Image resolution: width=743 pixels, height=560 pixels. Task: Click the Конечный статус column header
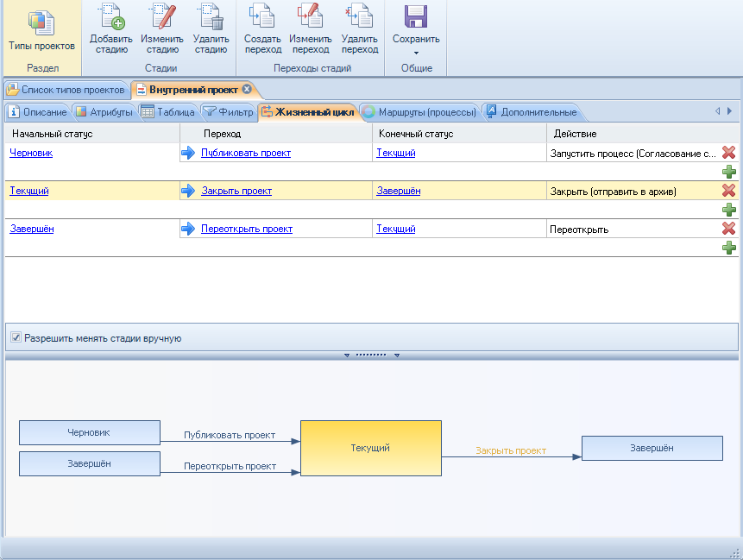pyautogui.click(x=460, y=134)
